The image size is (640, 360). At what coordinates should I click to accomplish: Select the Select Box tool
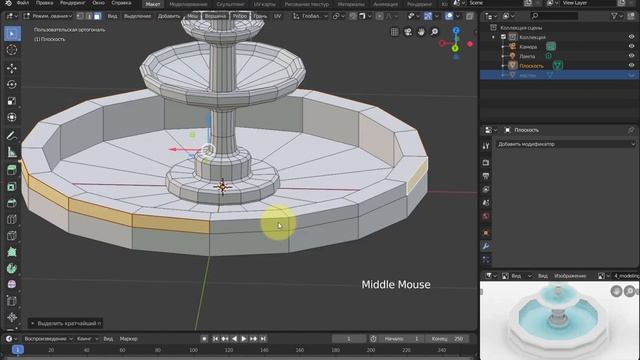pos(12,34)
